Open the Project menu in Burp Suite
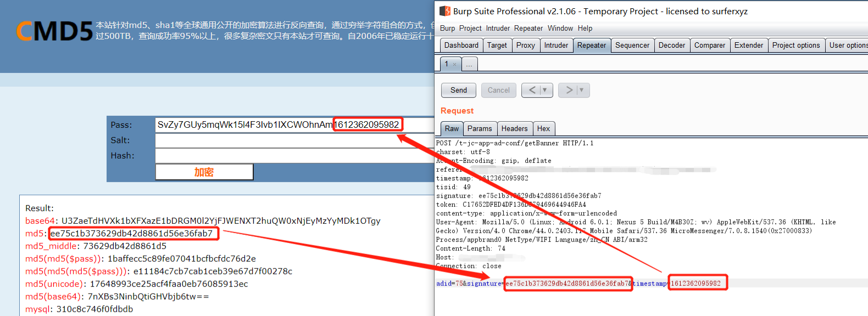The height and width of the screenshot is (316, 868). [470, 28]
